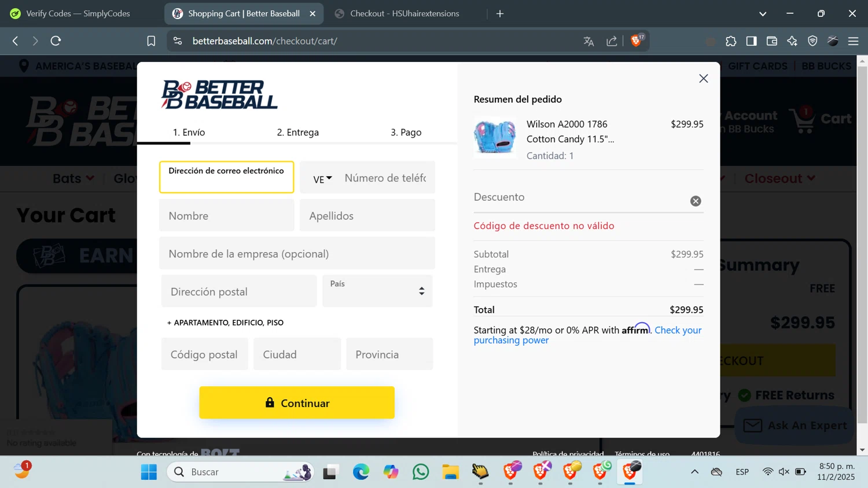Open new tab with plus button
Image resolution: width=868 pixels, height=488 pixels.
[500, 13]
